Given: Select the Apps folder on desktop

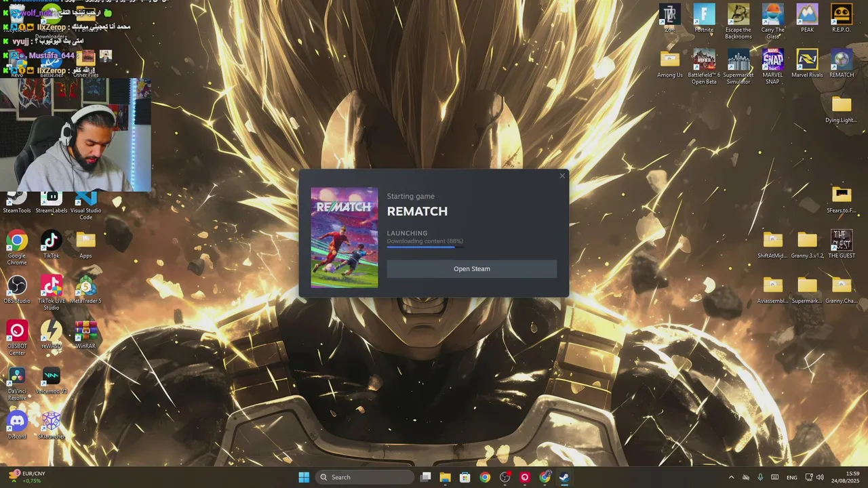Looking at the screenshot, I should (x=85, y=245).
